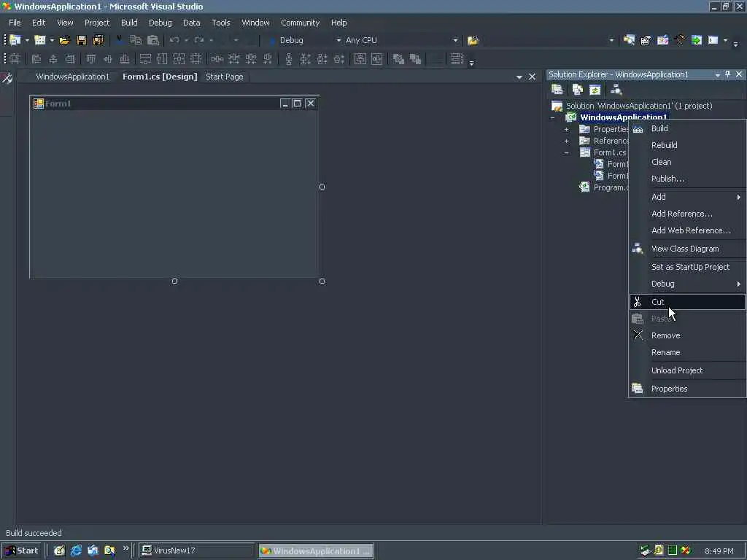Open the Toolbox toolbar icon
Image resolution: width=747 pixels, height=560 pixels.
coord(679,41)
